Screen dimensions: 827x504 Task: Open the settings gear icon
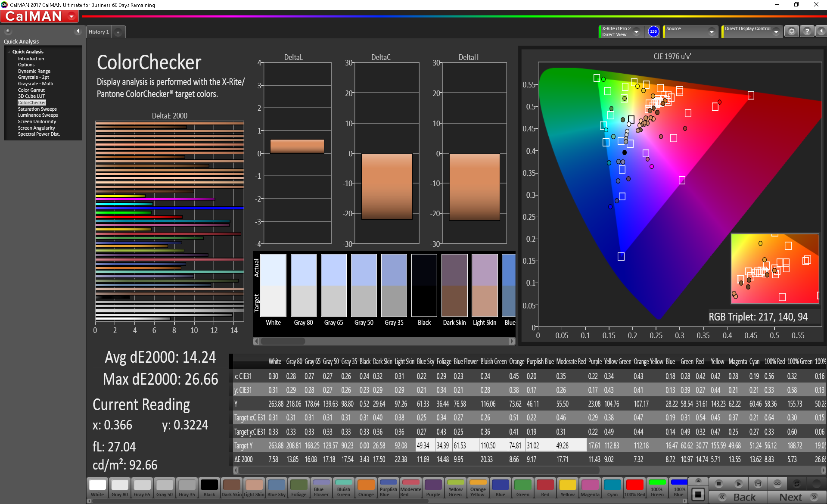click(792, 31)
